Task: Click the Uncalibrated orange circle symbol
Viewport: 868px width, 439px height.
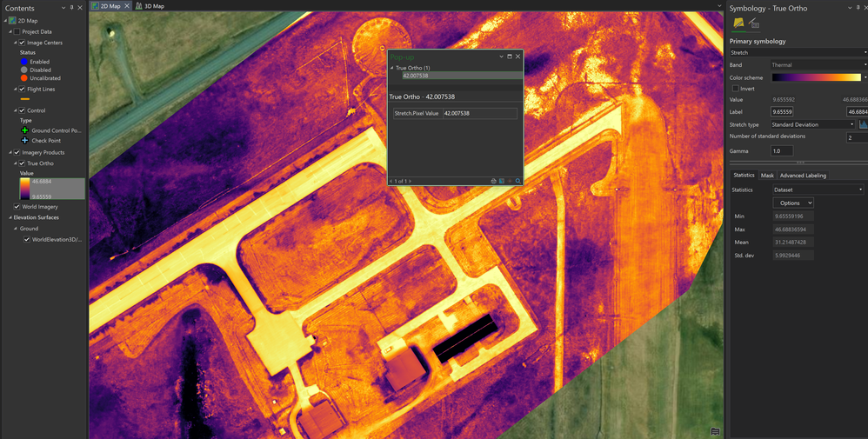Action: pos(23,78)
